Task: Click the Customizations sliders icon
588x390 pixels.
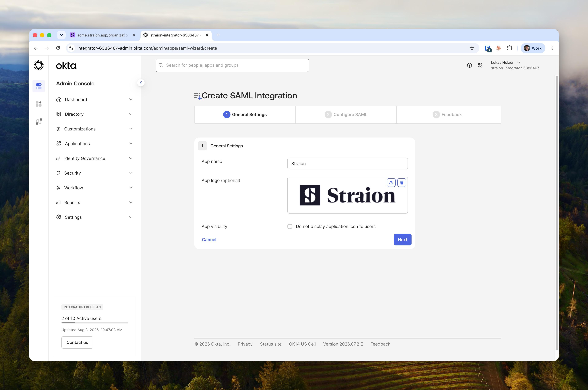Action: (58, 129)
